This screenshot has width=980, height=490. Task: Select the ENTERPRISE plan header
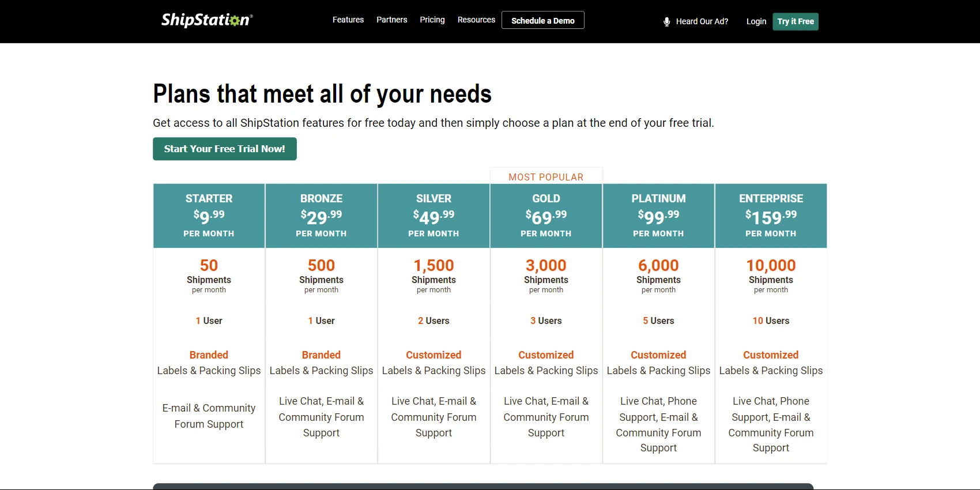coord(771,216)
